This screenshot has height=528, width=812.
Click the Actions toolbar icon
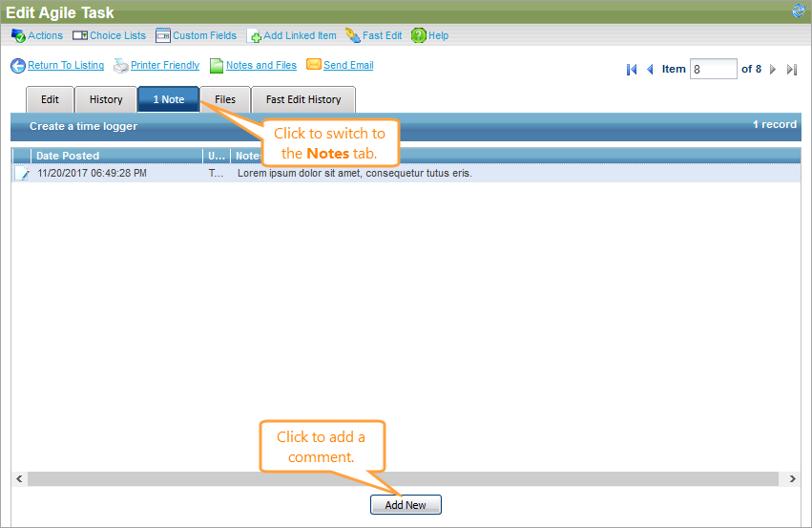point(18,35)
